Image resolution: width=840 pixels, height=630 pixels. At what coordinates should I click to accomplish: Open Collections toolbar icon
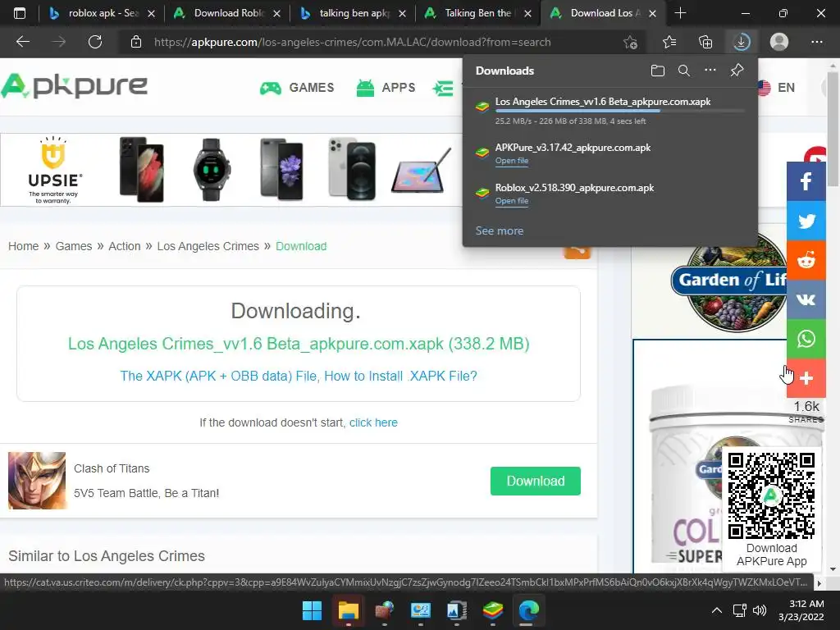(705, 42)
